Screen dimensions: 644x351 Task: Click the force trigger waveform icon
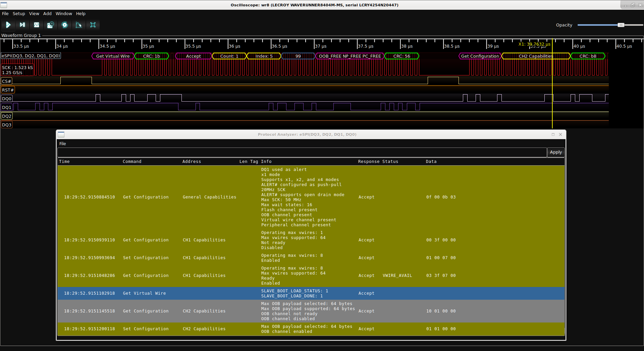click(x=37, y=25)
